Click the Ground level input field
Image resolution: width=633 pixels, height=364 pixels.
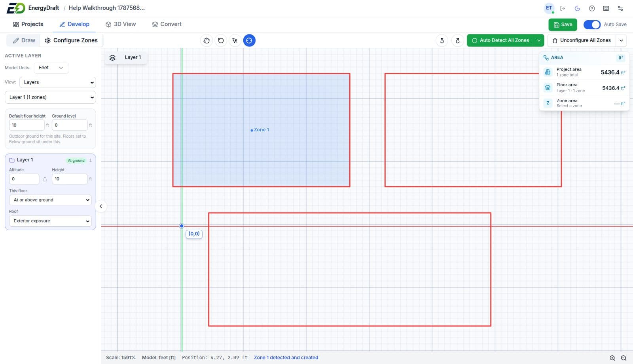pos(69,125)
